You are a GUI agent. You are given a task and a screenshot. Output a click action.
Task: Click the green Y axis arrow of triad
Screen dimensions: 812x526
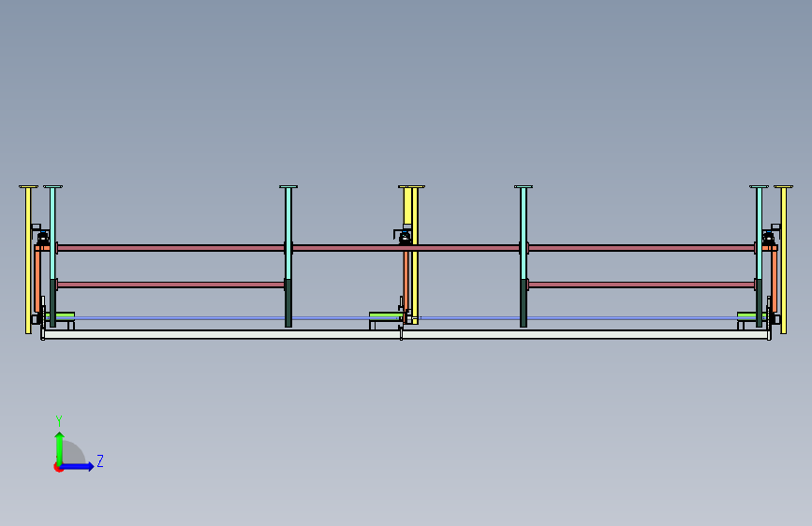59,448
